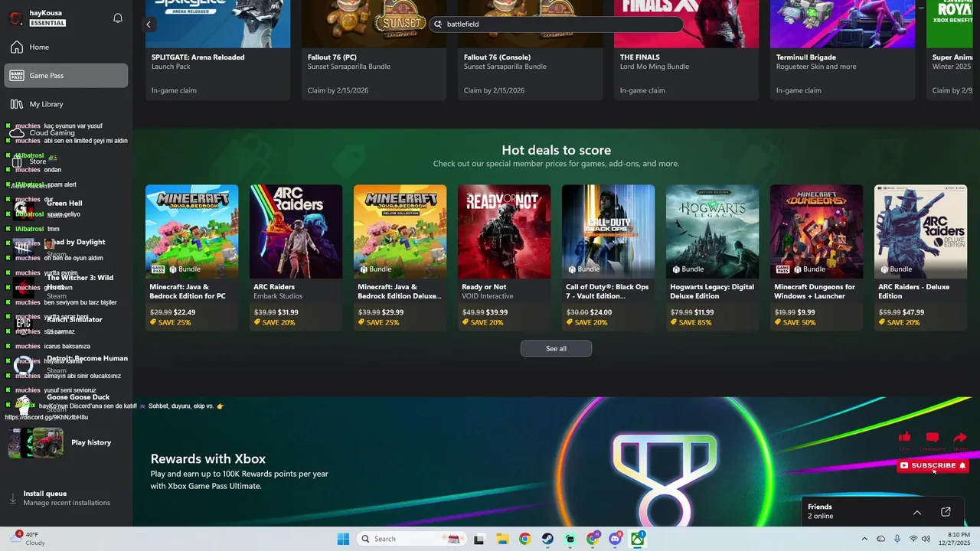The width and height of the screenshot is (980, 551).
Task: Click the $47.99 ARC Raiders Deluxe price
Action: 913,312
